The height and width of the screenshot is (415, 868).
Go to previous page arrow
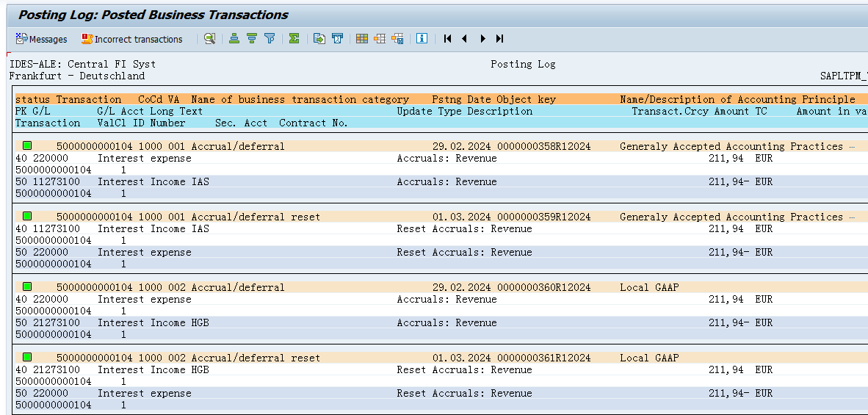pyautogui.click(x=465, y=39)
